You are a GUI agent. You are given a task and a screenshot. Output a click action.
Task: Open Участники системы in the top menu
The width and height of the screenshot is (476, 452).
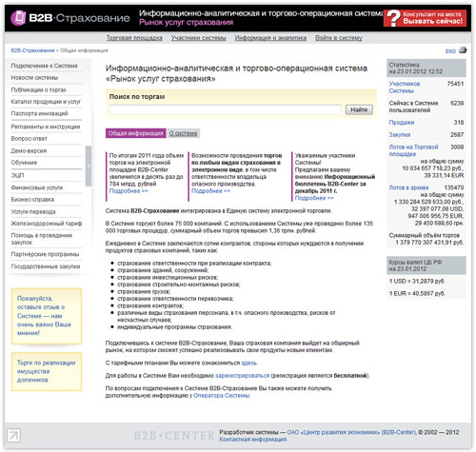[x=199, y=38]
